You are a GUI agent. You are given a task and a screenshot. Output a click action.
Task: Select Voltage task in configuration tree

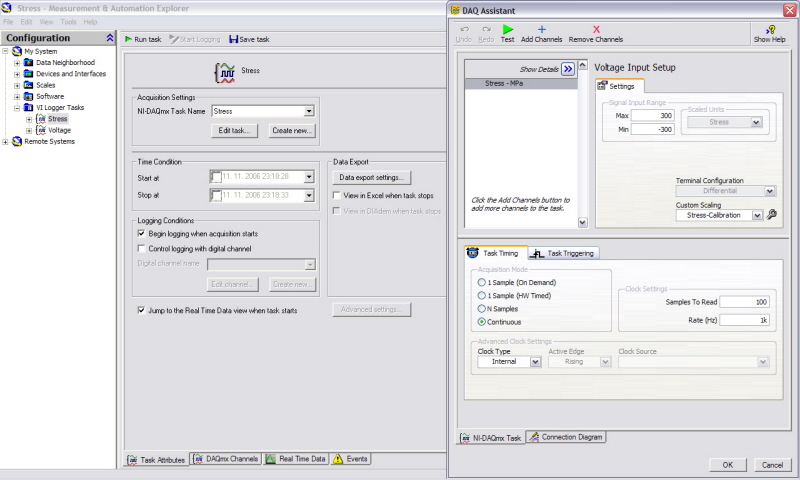pyautogui.click(x=59, y=130)
